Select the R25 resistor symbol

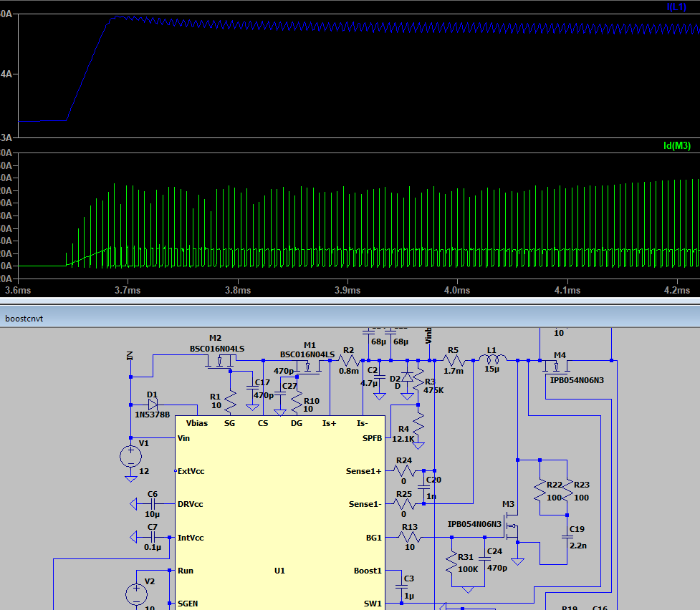(405, 504)
